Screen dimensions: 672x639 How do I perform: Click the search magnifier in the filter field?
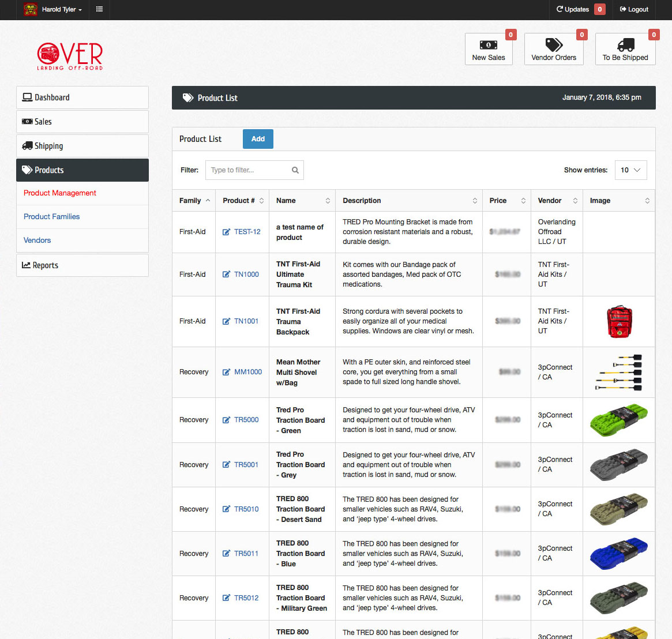click(295, 170)
